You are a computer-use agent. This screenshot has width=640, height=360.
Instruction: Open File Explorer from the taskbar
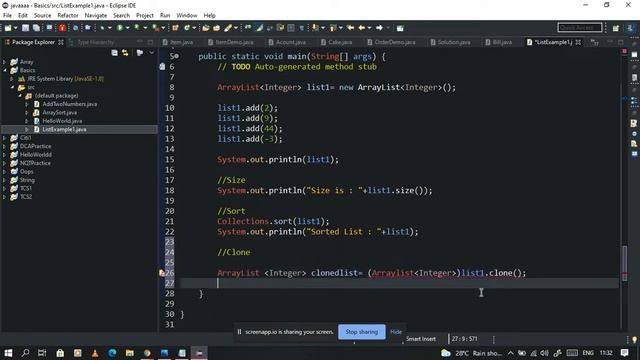[130, 353]
